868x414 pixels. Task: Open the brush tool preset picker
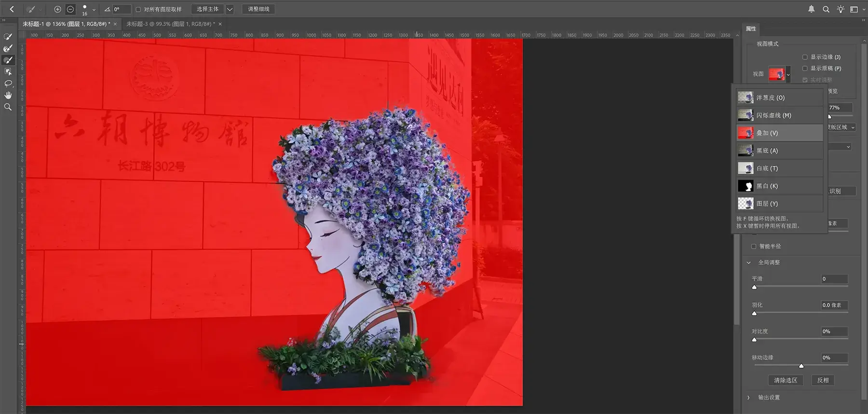click(33, 9)
